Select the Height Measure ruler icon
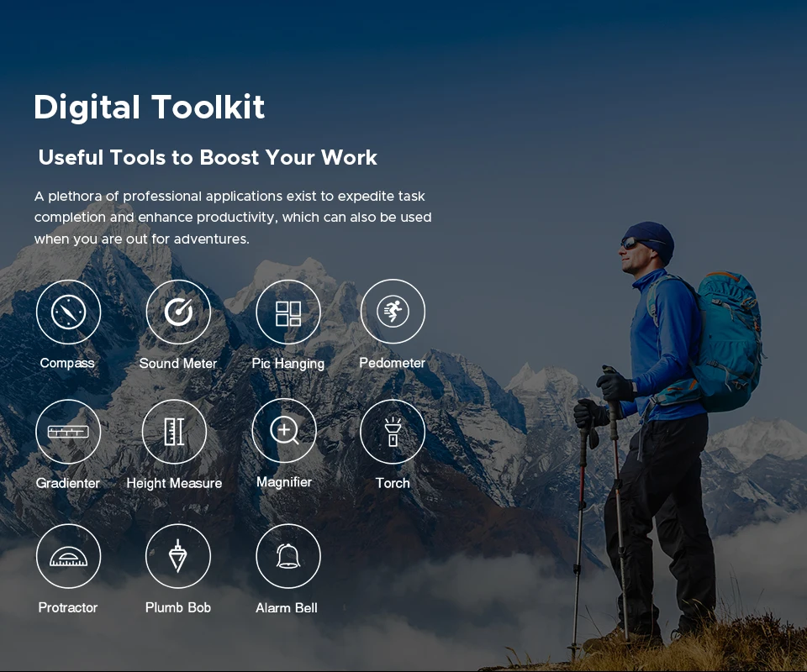 pyautogui.click(x=174, y=432)
